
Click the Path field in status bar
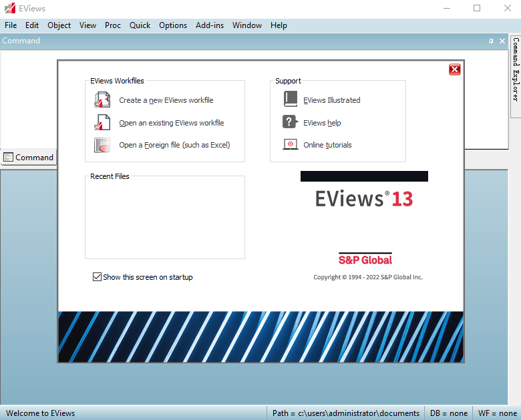click(x=345, y=413)
